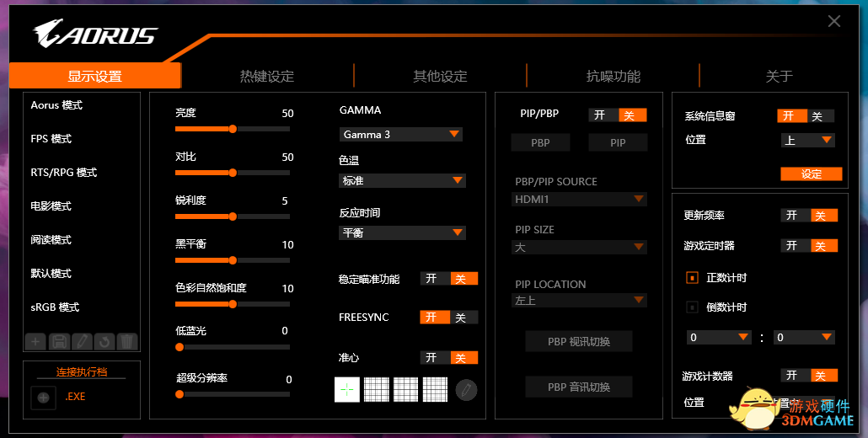Image resolution: width=868 pixels, height=438 pixels.
Task: Switch to the 热键设定 tab
Action: click(x=267, y=77)
